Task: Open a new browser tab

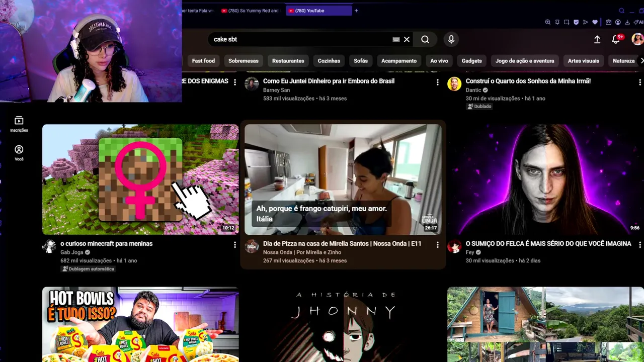Action: click(x=356, y=11)
